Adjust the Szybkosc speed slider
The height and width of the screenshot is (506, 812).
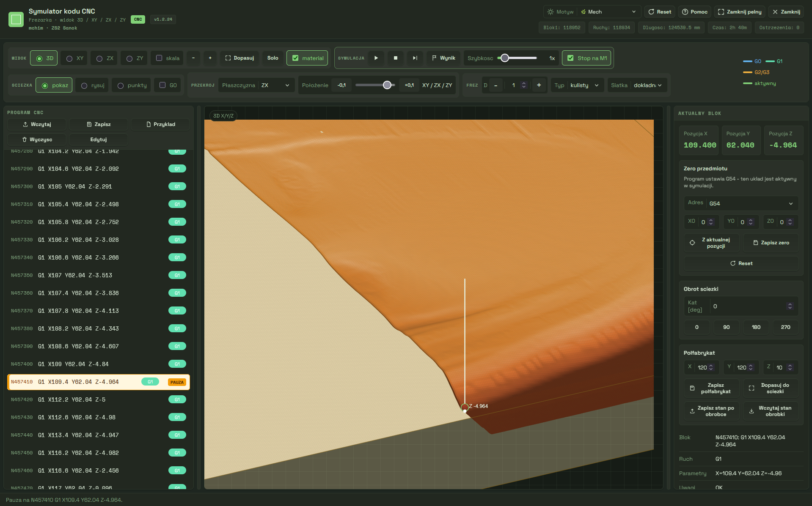517,58
